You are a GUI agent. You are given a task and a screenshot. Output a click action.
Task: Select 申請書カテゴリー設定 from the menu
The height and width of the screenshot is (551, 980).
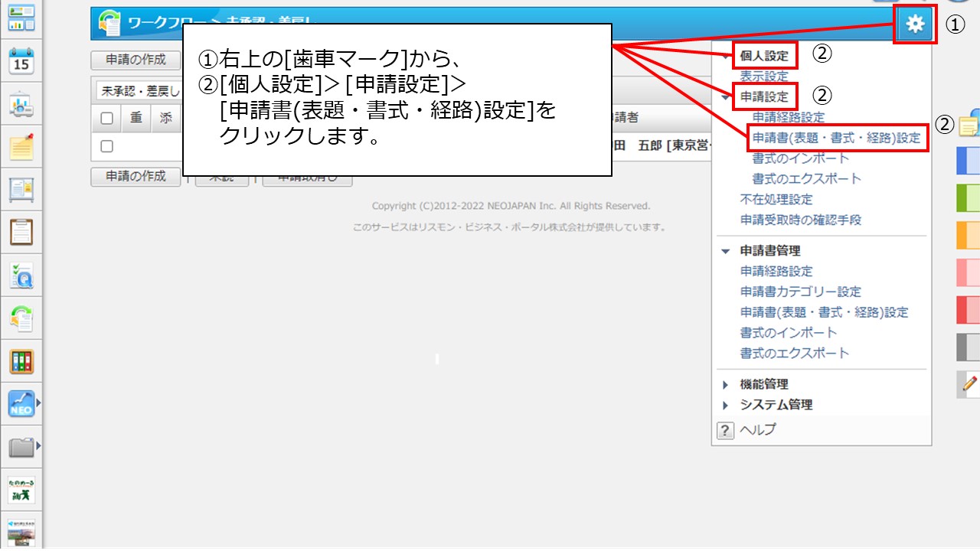coord(802,292)
